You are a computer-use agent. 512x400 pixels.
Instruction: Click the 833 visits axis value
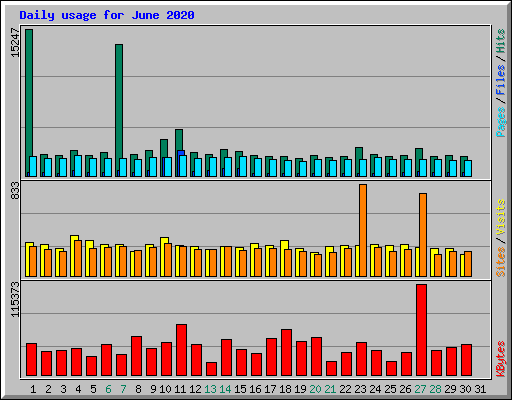click(15, 191)
